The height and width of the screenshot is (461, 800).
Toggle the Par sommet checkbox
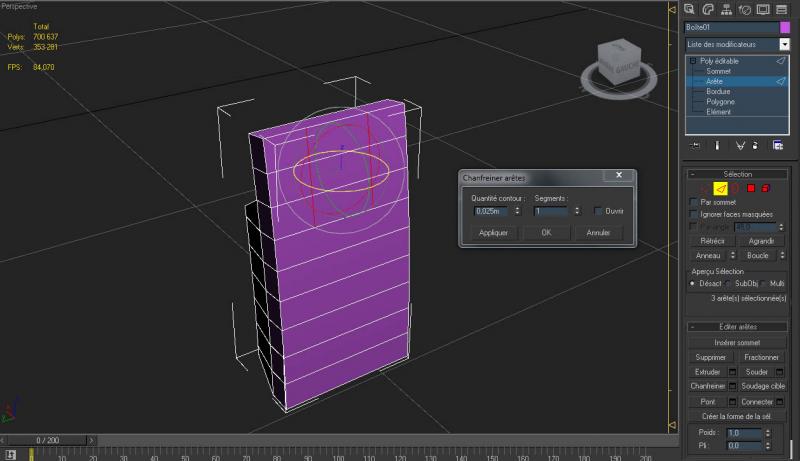coord(695,202)
